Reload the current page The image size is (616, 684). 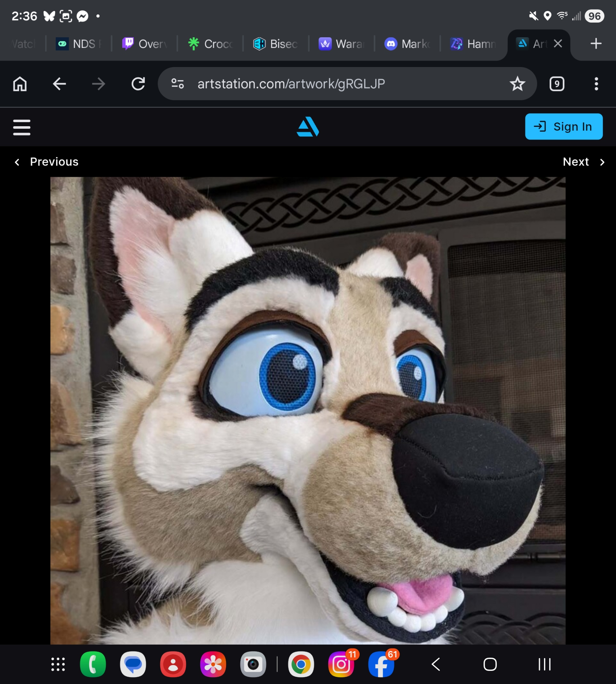tap(138, 84)
